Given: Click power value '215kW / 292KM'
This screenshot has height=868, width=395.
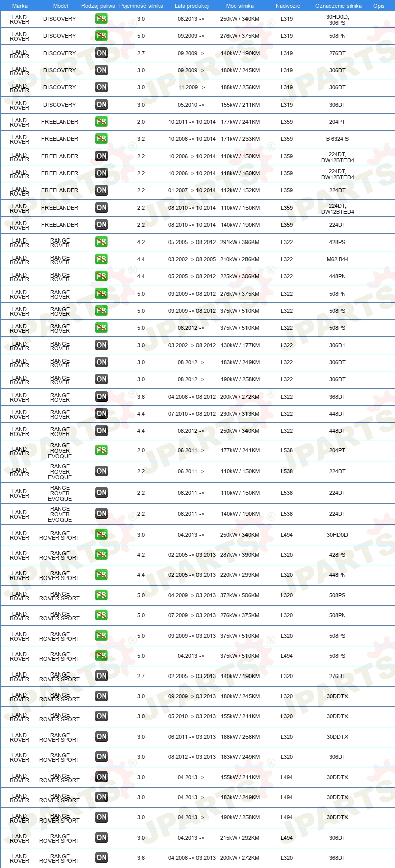Looking at the screenshot, I should tap(240, 838).
